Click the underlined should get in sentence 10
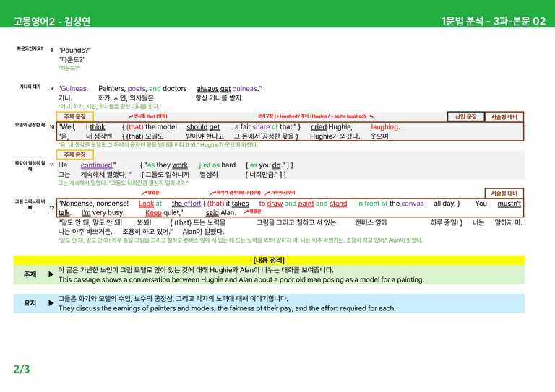Image resolution: width=555 pixels, height=392 pixels. (203, 127)
